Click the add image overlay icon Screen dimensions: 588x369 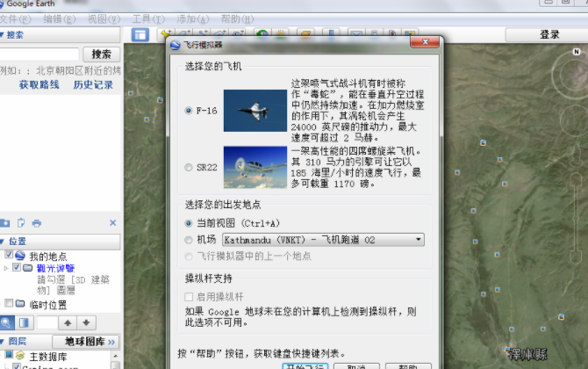click(220, 33)
